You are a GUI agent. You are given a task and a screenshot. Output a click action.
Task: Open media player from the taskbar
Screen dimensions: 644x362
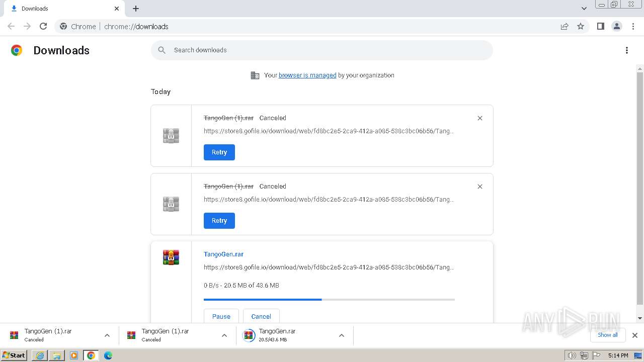pyautogui.click(x=74, y=355)
